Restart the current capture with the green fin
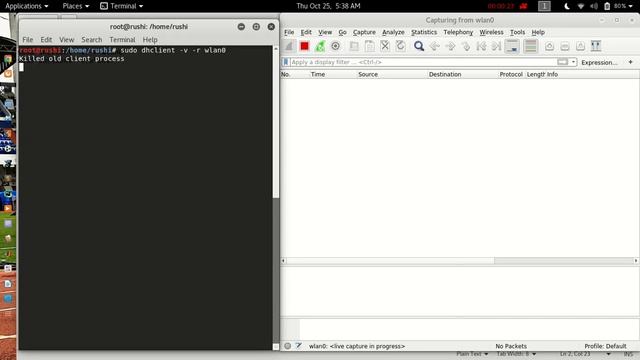This screenshot has width=640, height=360. pos(320,46)
